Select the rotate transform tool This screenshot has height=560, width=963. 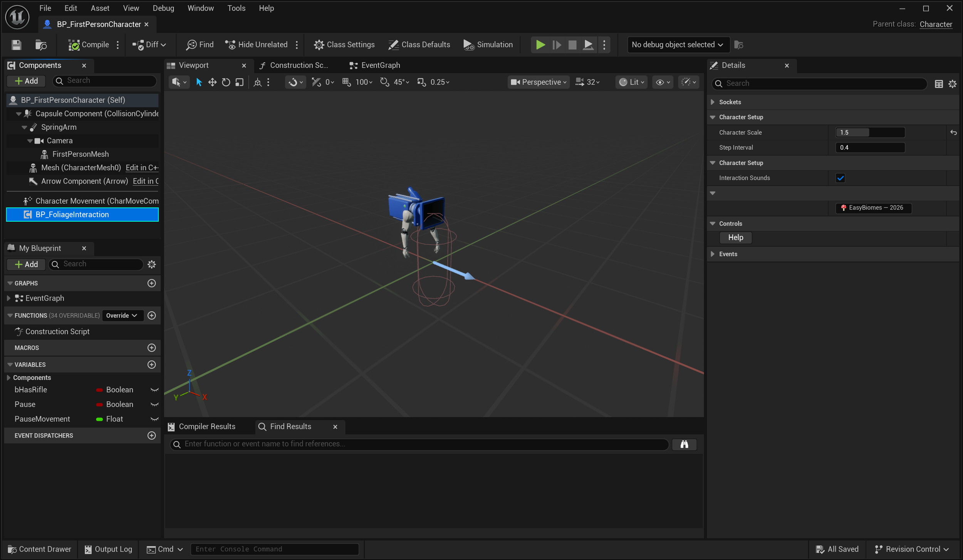click(x=226, y=82)
